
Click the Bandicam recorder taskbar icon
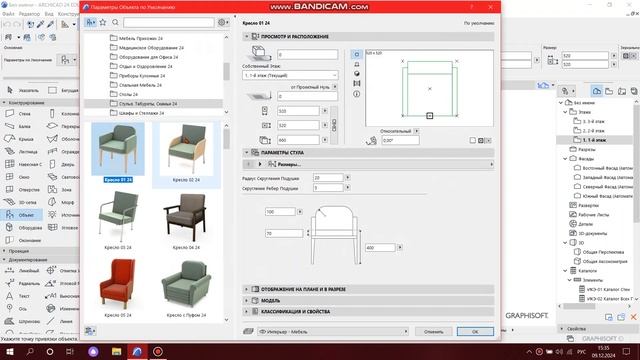click(158, 351)
